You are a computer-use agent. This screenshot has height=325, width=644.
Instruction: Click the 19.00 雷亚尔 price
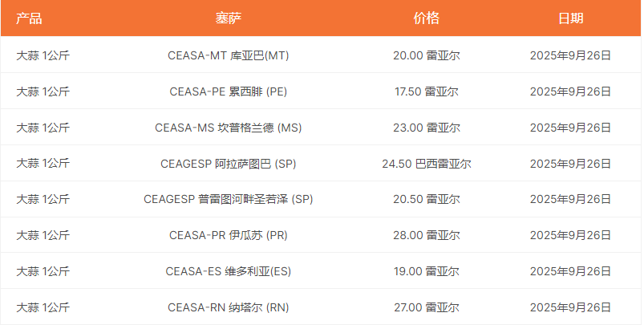pos(426,271)
